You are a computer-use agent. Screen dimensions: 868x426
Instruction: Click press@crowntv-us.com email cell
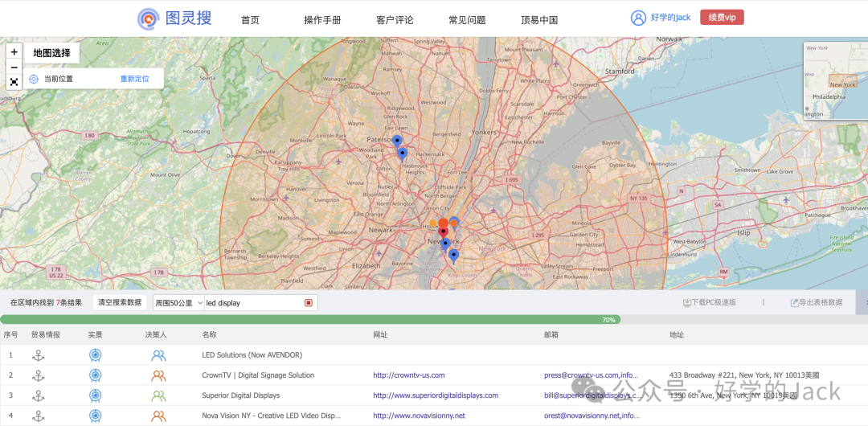[x=592, y=375]
